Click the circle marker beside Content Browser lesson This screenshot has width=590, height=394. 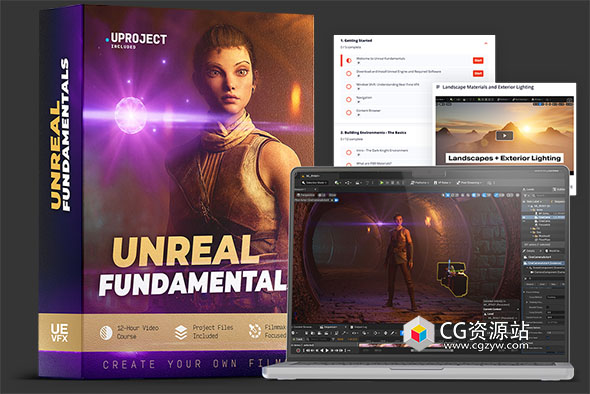(349, 113)
